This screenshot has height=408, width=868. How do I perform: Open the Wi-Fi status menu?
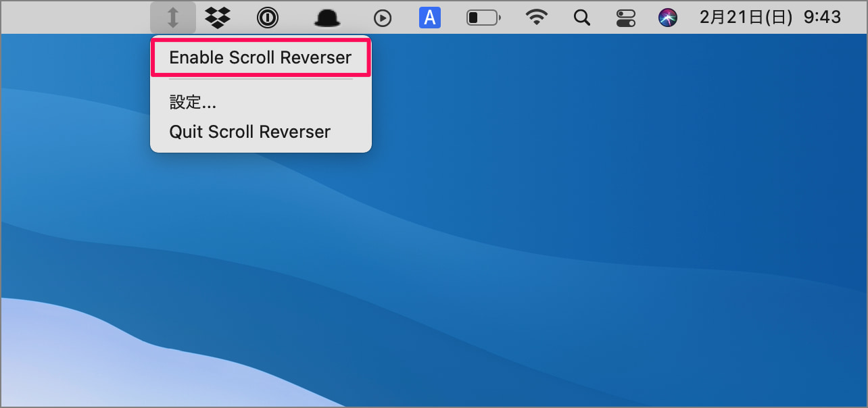(536, 18)
